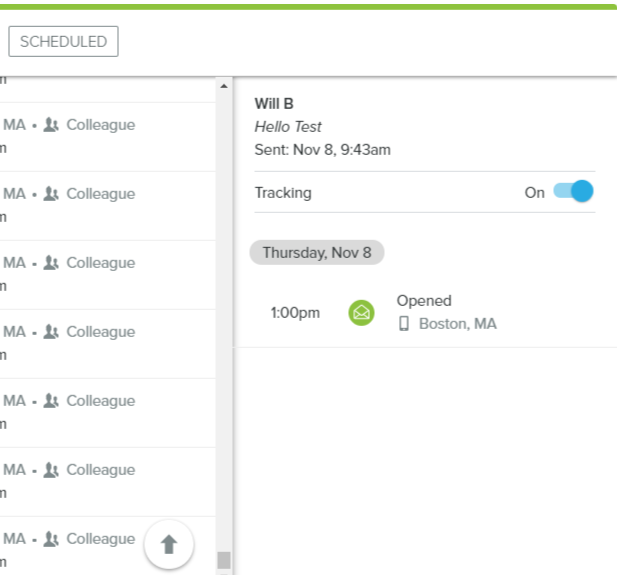Select the Thursday, Nov 8 date pill
Screen dimensions: 617x575
(316, 253)
